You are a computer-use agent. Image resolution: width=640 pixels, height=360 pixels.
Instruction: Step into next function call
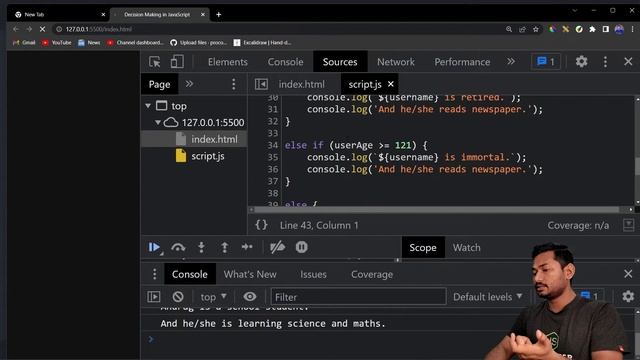coord(201,247)
